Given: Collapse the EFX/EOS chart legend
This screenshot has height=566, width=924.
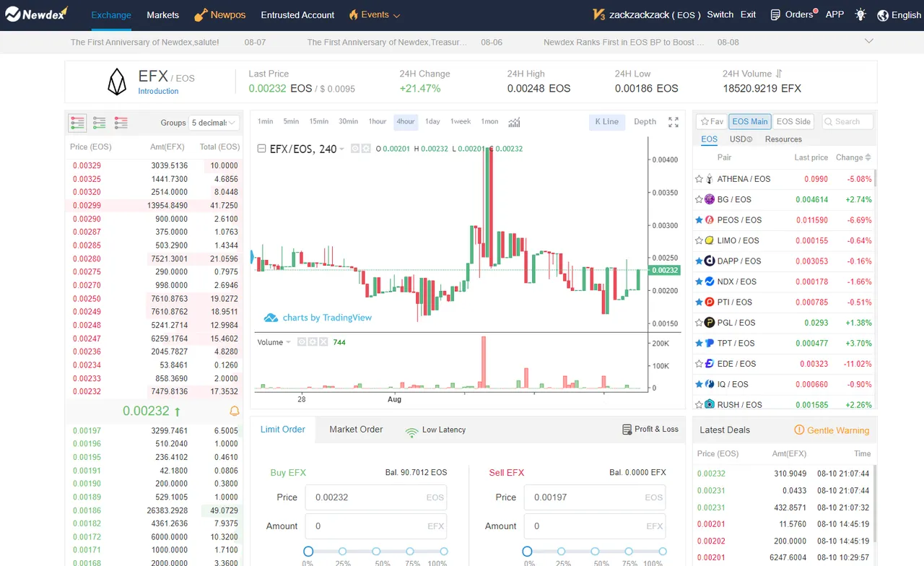Looking at the screenshot, I should [x=262, y=149].
